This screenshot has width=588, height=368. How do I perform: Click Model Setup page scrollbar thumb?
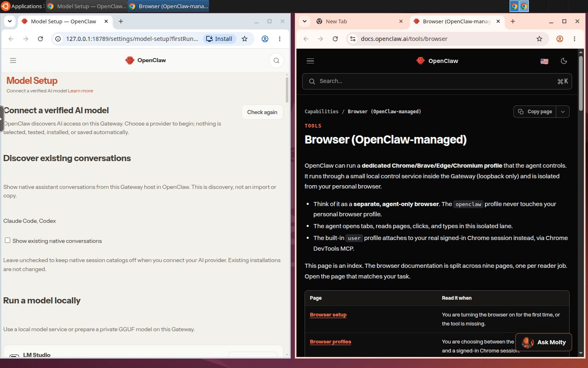coord(287,90)
